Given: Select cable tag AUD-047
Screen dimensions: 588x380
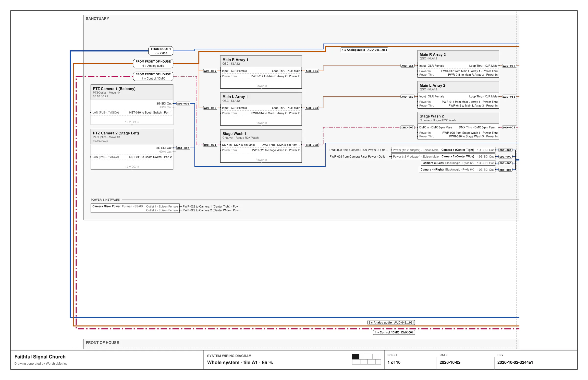Looking at the screenshot, I should click(x=210, y=71).
